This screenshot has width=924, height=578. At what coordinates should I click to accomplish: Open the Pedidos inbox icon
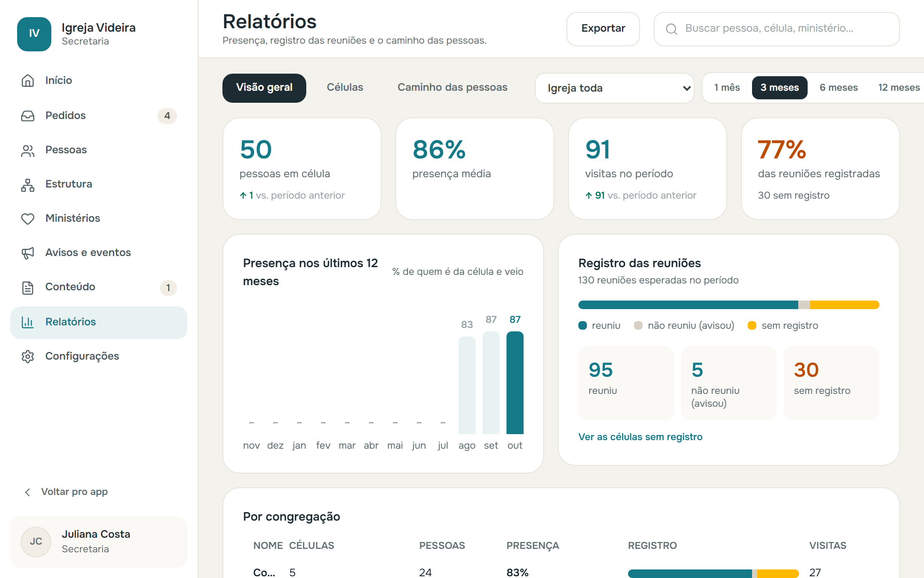tap(28, 116)
